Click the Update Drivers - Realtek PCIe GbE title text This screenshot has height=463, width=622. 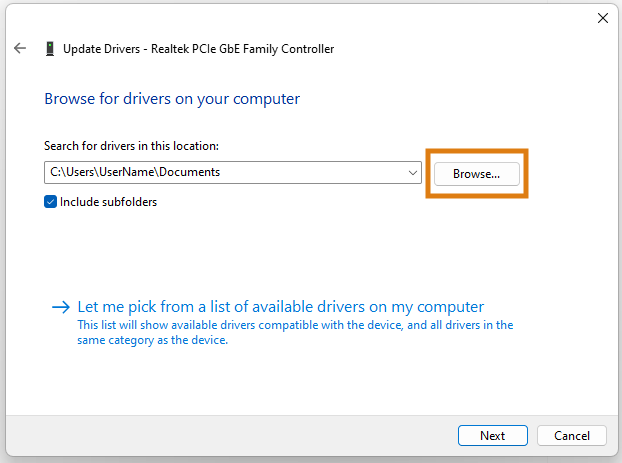(198, 49)
